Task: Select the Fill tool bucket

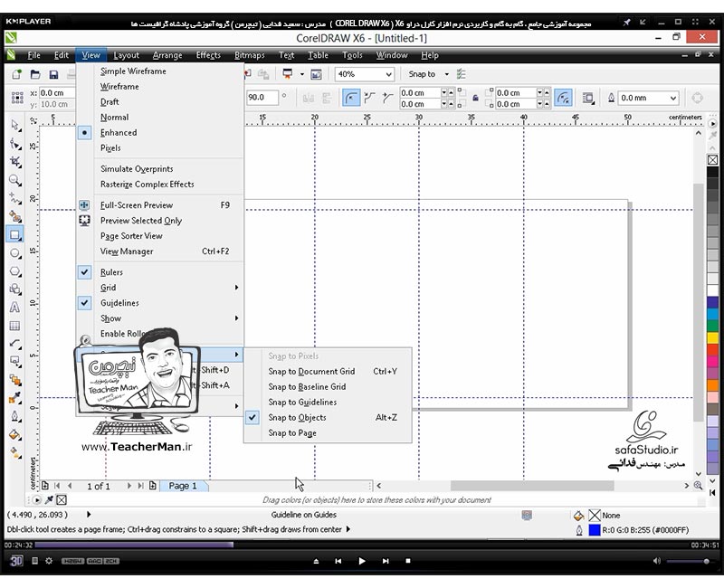Action: point(15,434)
